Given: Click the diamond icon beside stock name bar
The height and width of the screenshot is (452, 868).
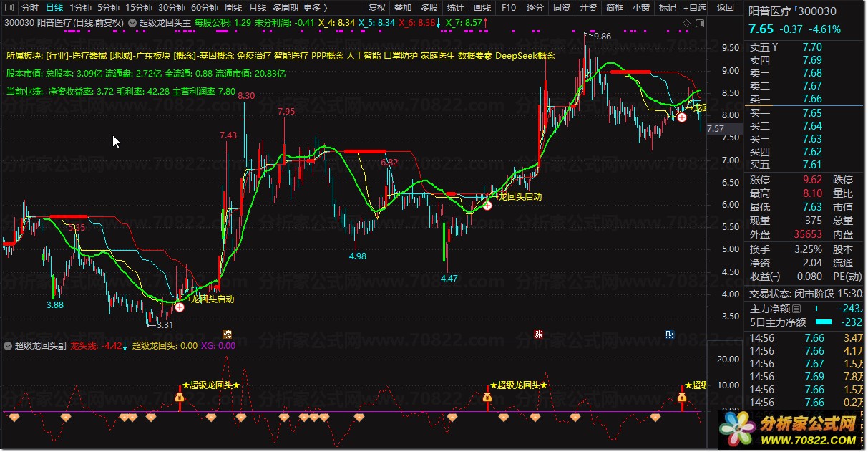Looking at the screenshot, I should tap(686, 23).
